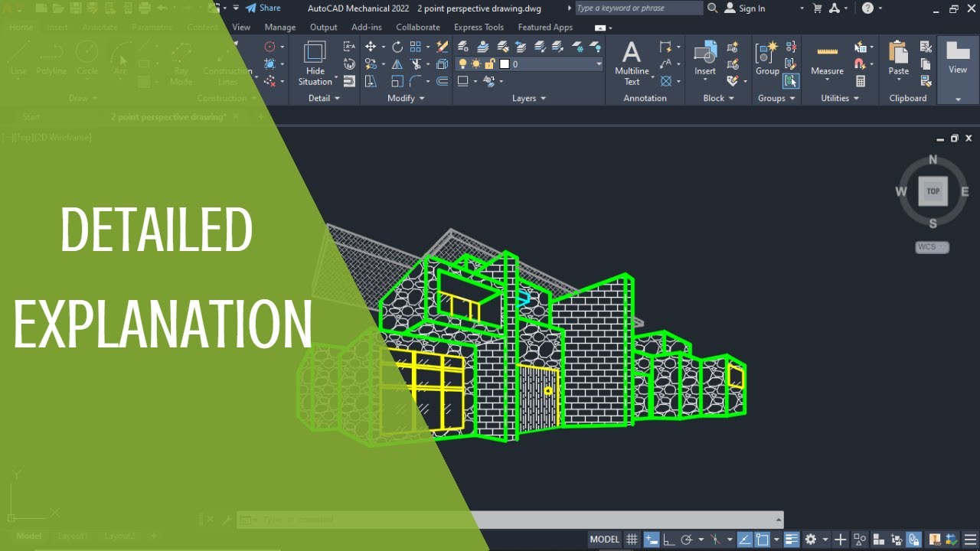This screenshot has height=551, width=980.
Task: Expand the Layers panel
Action: click(529, 98)
